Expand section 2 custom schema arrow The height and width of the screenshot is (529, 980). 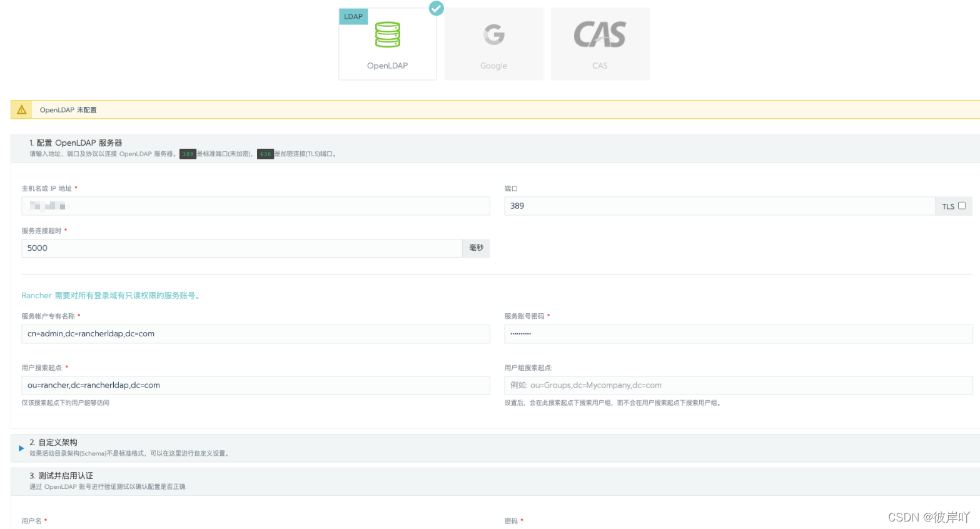click(x=21, y=448)
